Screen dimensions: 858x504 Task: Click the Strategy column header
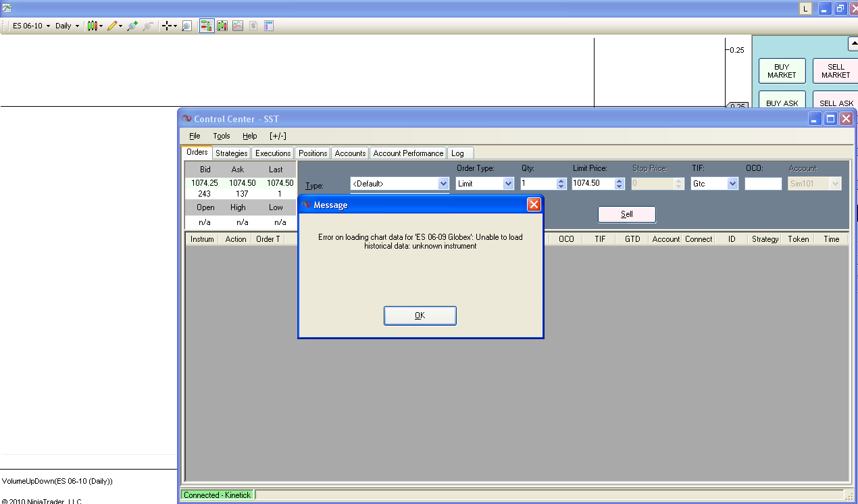point(765,239)
